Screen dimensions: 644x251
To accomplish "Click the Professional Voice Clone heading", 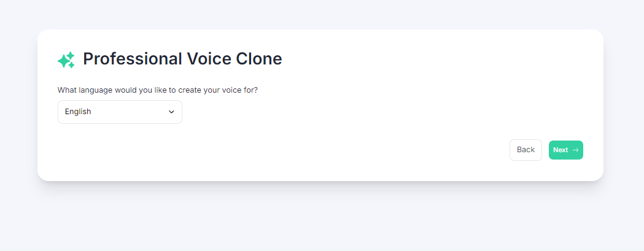I will tap(182, 59).
